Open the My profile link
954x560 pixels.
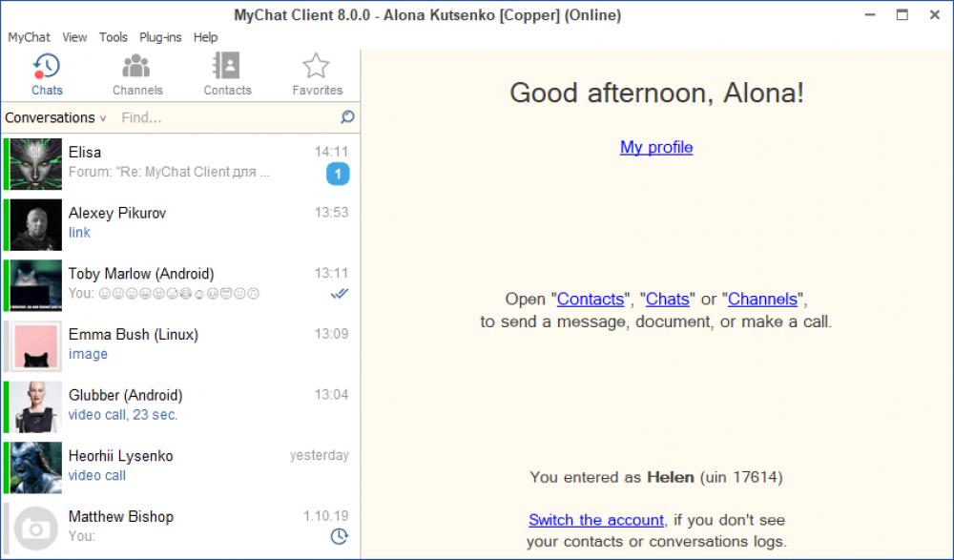tap(656, 147)
